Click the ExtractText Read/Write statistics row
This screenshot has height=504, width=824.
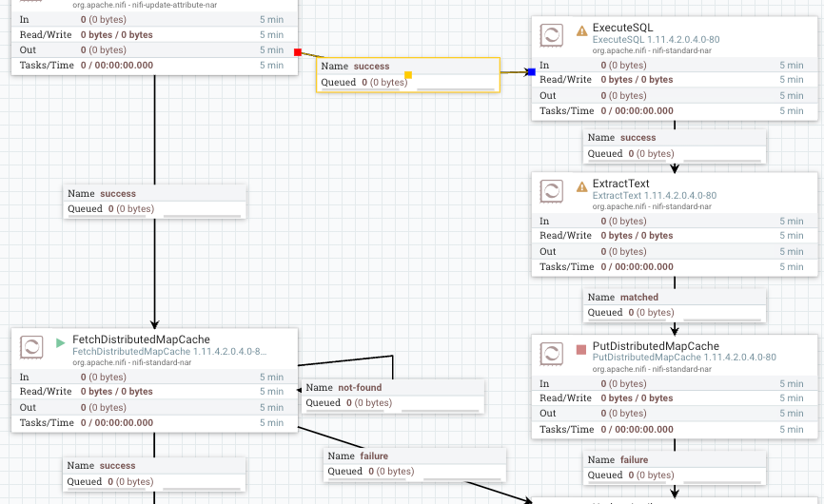675,236
